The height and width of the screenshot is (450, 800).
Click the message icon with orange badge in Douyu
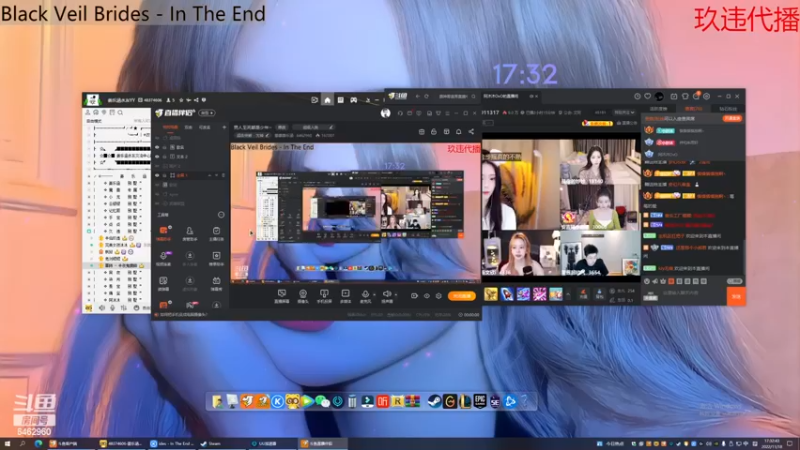pyautogui.click(x=696, y=96)
